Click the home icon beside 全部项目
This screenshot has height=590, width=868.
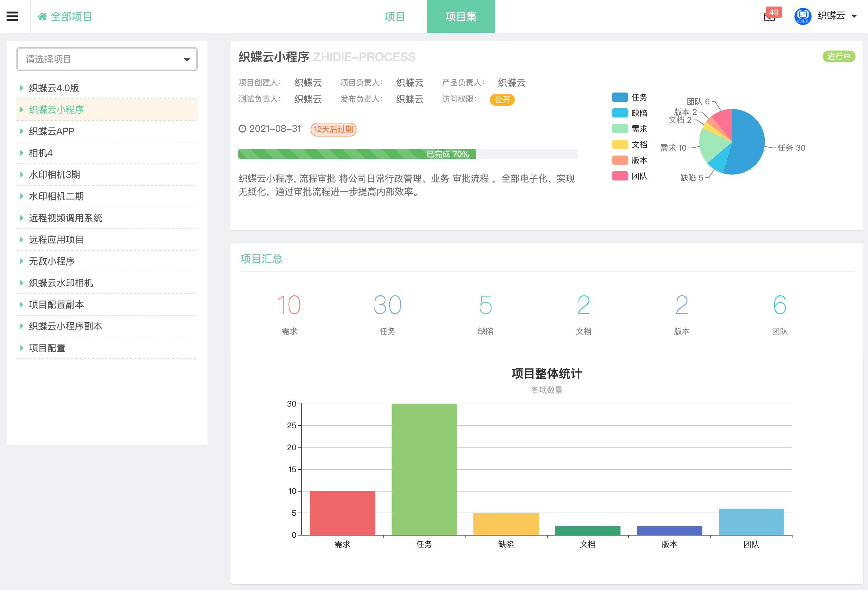coord(42,17)
